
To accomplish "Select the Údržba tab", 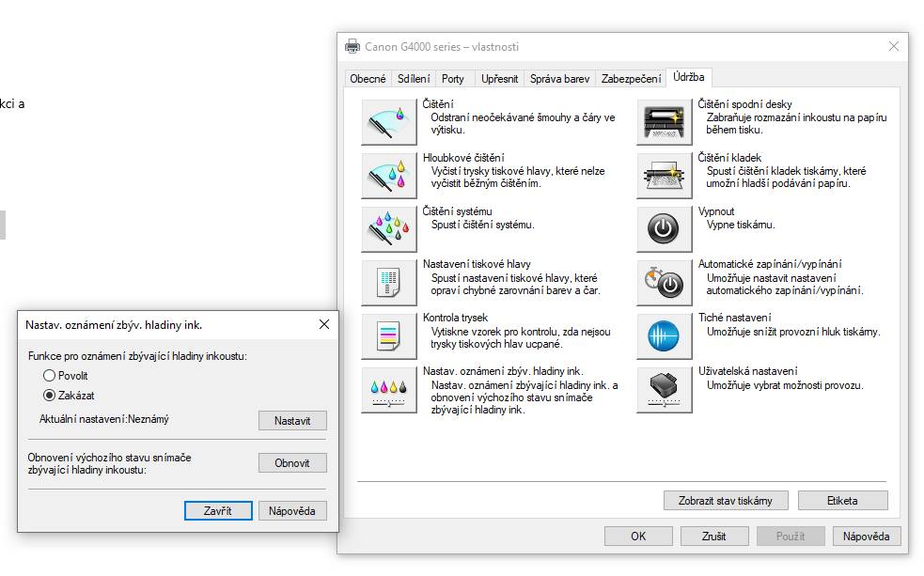I will (689, 77).
